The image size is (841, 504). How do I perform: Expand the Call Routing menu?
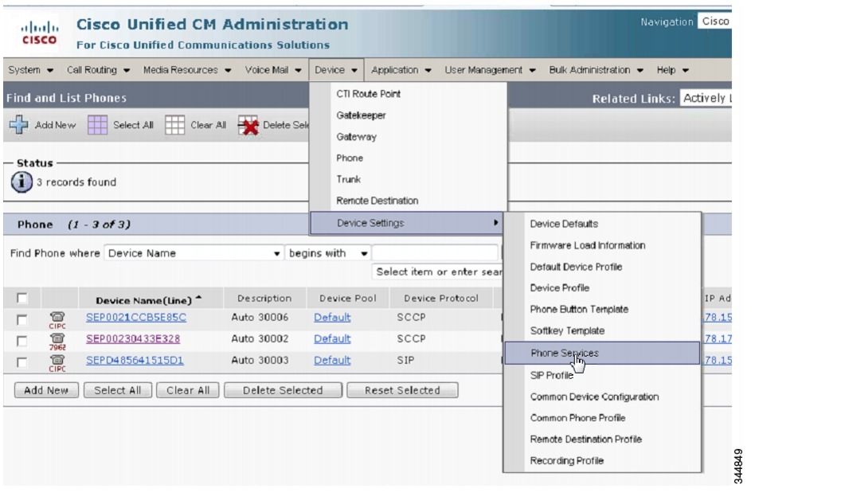coord(98,70)
